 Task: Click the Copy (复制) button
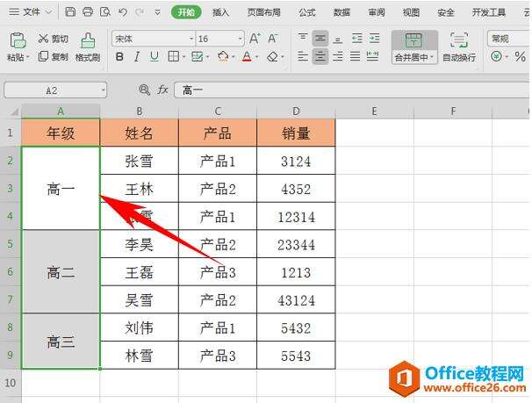tap(53, 56)
